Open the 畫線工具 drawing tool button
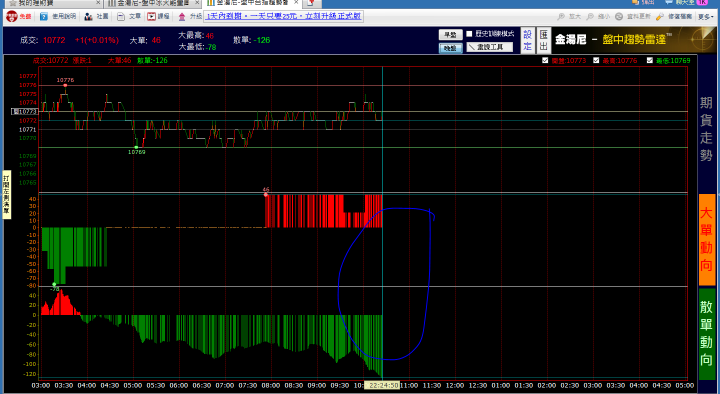The image size is (720, 394). point(490,47)
